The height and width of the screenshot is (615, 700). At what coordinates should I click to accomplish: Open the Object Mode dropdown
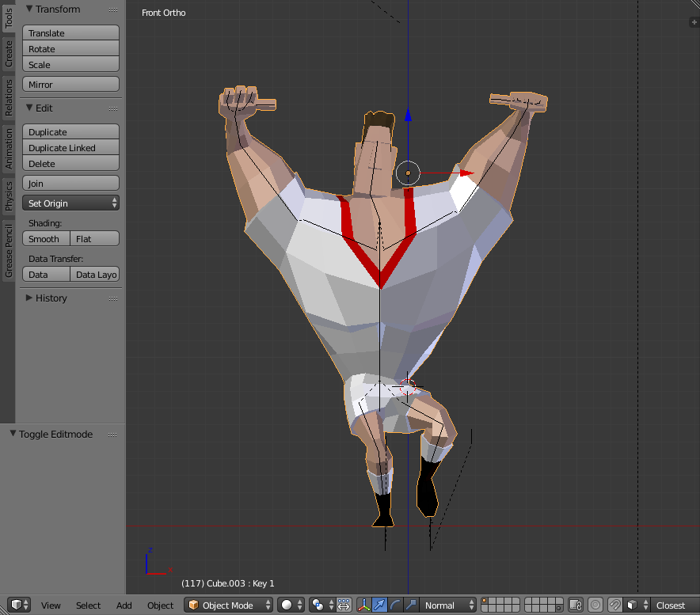[228, 605]
